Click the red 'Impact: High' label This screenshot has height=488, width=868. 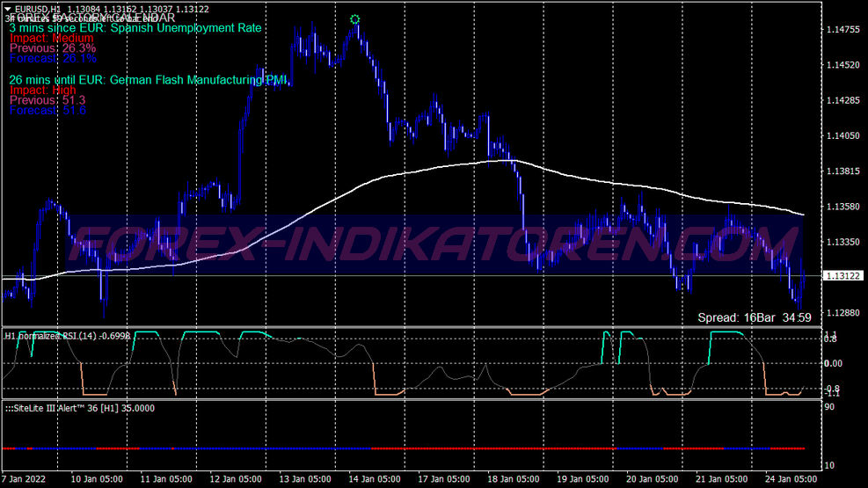point(42,91)
